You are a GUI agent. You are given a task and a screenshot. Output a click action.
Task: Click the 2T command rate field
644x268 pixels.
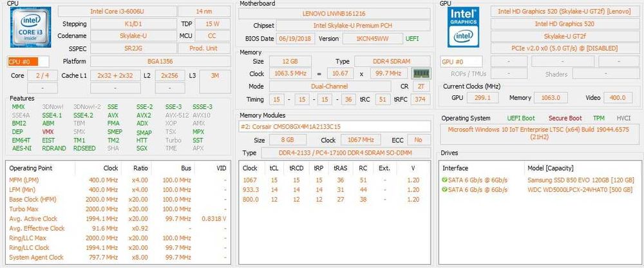click(x=421, y=86)
